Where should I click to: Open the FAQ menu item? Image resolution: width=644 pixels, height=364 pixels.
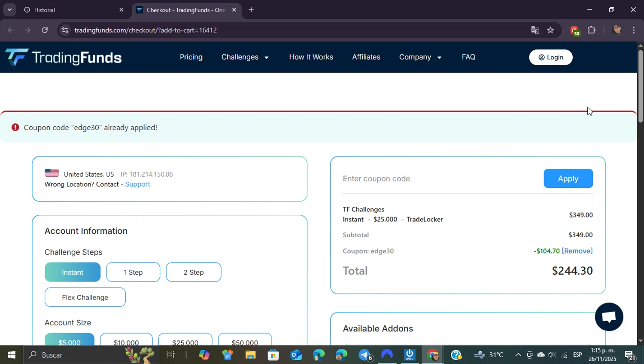[x=468, y=57]
